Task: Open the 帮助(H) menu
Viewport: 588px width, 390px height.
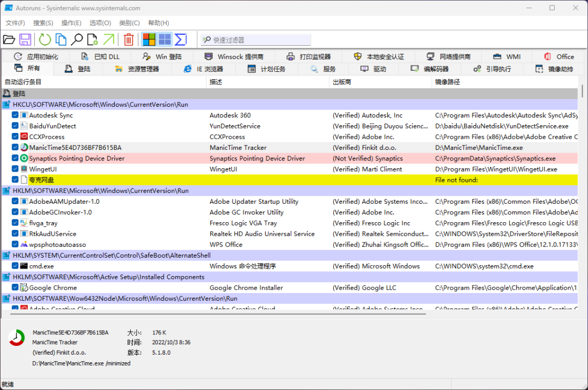Action: click(158, 23)
